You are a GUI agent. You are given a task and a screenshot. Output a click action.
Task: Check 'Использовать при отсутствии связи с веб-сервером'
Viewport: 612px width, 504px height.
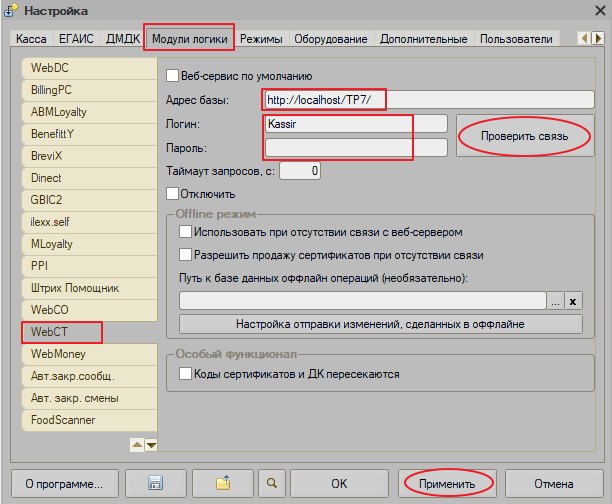click(185, 232)
